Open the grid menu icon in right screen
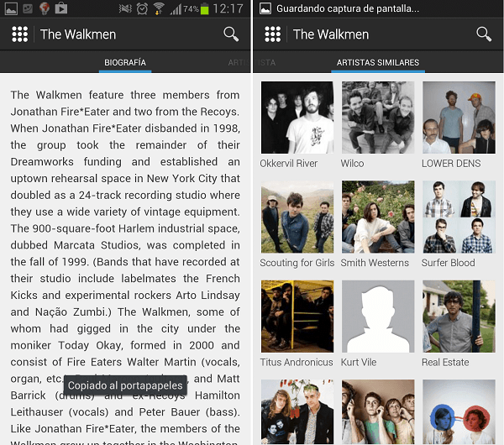The width and height of the screenshot is (504, 445). [x=272, y=34]
